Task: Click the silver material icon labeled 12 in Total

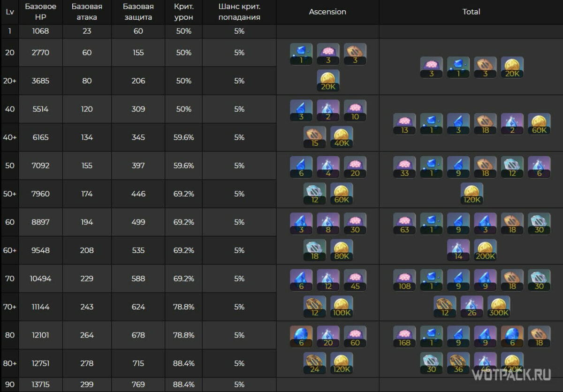Action: [512, 167]
